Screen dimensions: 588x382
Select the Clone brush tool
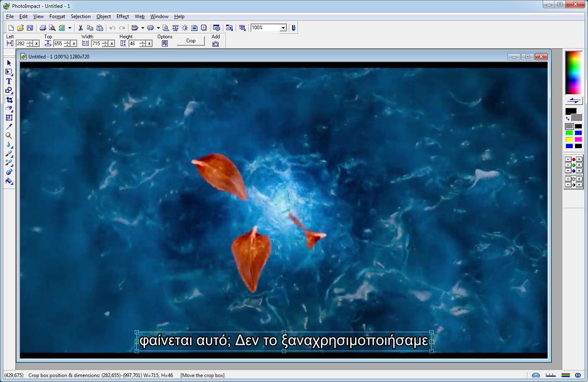9,163
